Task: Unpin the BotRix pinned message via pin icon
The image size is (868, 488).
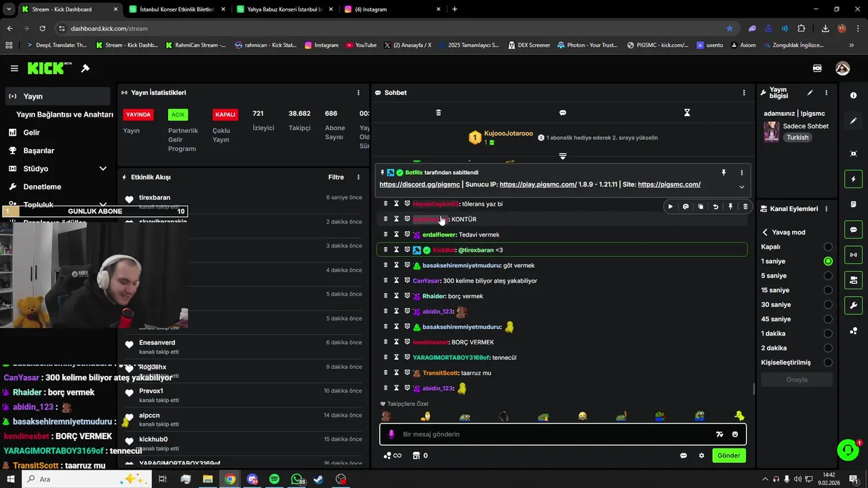Action: [724, 173]
